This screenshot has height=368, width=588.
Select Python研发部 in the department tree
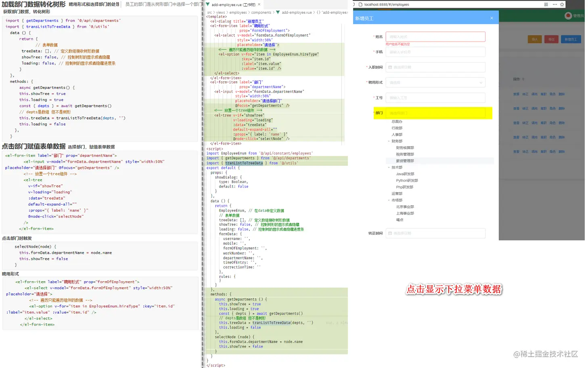coord(407,181)
